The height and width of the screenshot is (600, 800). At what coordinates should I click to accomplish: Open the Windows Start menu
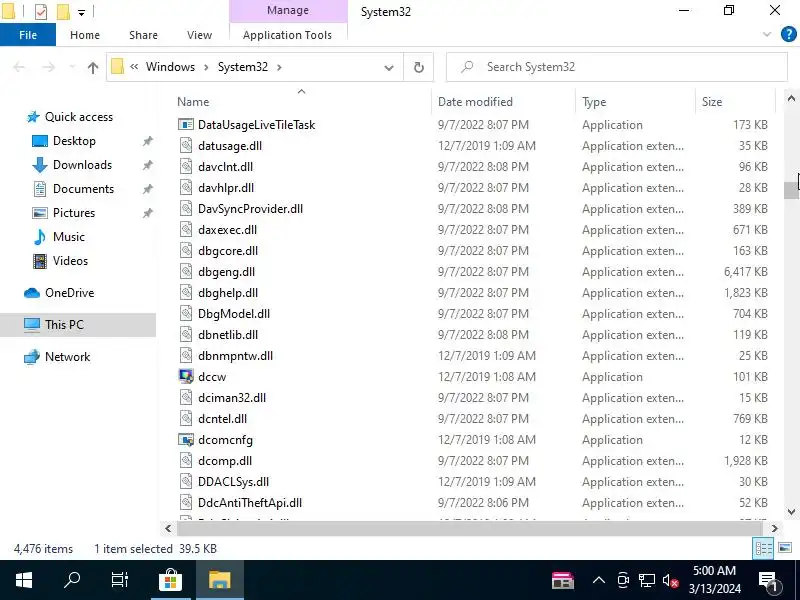click(23, 580)
